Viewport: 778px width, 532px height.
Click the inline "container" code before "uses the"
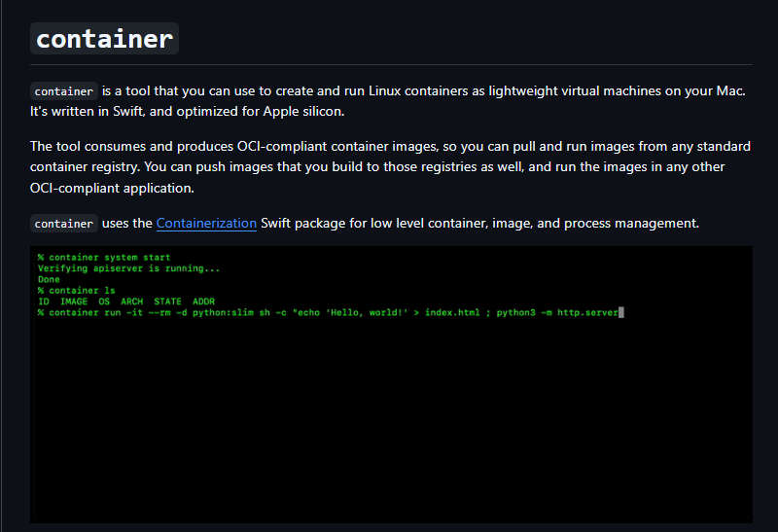click(x=63, y=224)
